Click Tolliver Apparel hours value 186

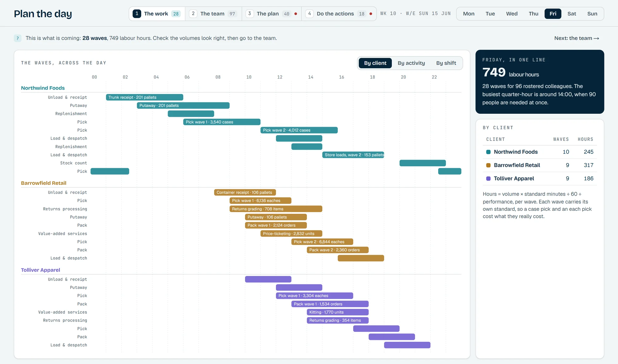(x=588, y=179)
